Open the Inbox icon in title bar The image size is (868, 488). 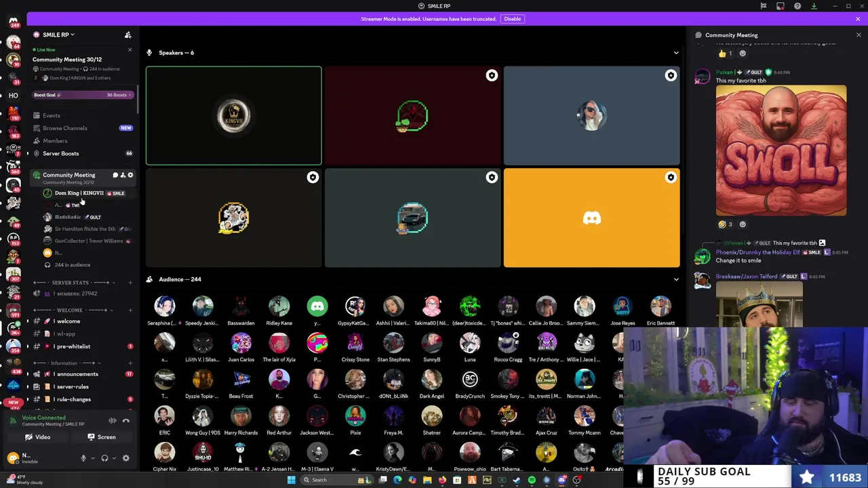point(780,6)
